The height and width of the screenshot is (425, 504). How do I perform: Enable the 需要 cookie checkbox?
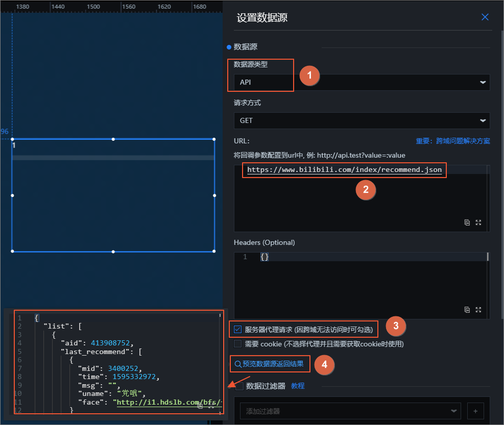[237, 344]
